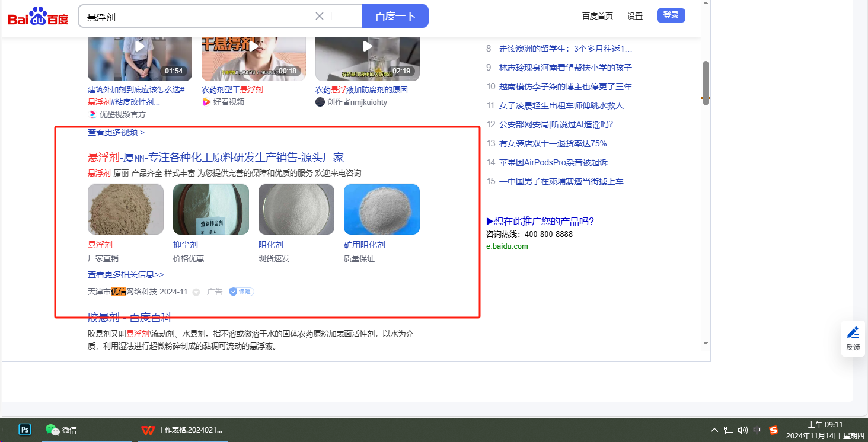Open the 悬浮剂 product thumbnail
Screen dimensions: 868x442
click(126, 209)
